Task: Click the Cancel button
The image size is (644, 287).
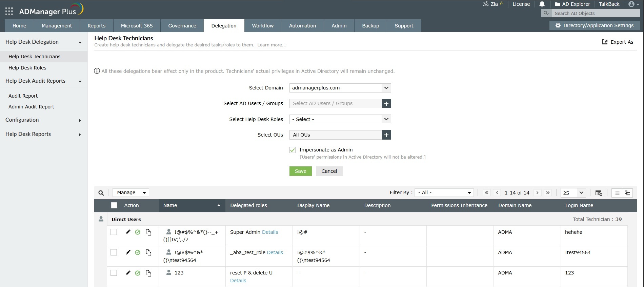Action: 329,171
